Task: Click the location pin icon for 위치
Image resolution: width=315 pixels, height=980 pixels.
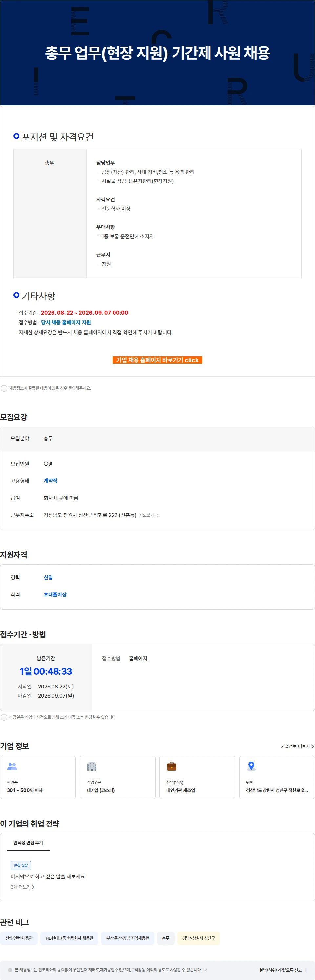Action: click(x=251, y=767)
